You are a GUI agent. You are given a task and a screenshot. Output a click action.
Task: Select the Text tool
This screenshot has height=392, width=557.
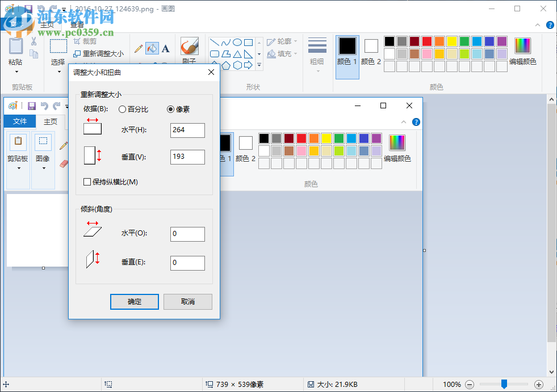tap(165, 49)
